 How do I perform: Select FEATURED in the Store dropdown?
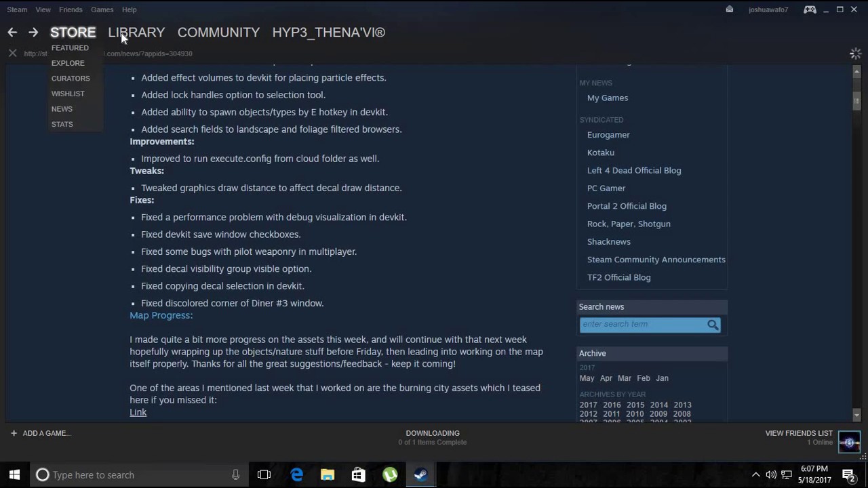click(70, 48)
